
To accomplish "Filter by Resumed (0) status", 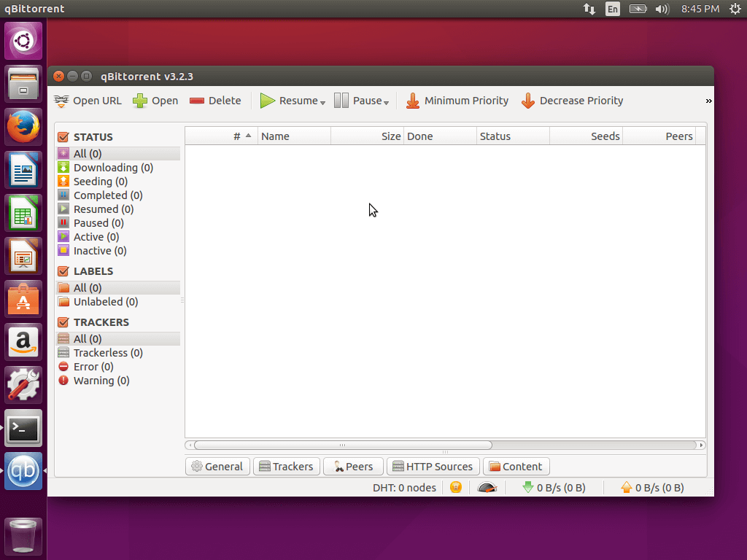I will pyautogui.click(x=117, y=209).
